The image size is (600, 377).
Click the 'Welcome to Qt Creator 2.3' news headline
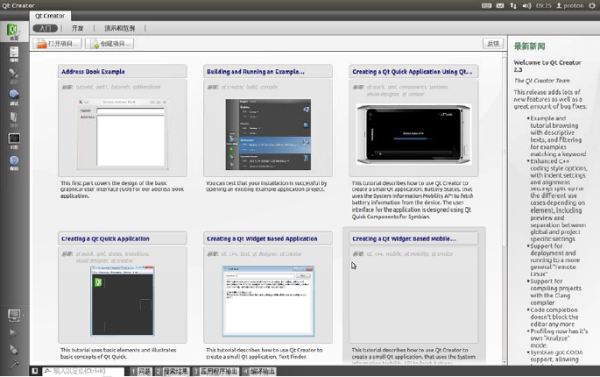pos(547,66)
